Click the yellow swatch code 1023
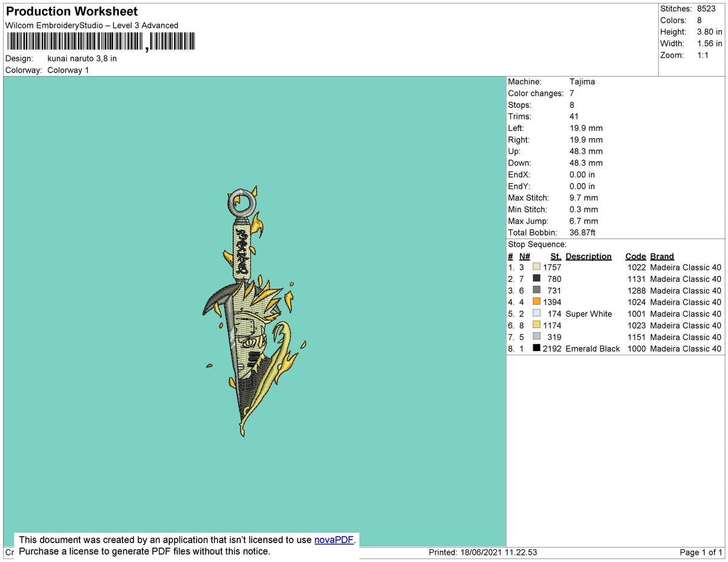Viewport: 728px width, 562px height. click(536, 325)
